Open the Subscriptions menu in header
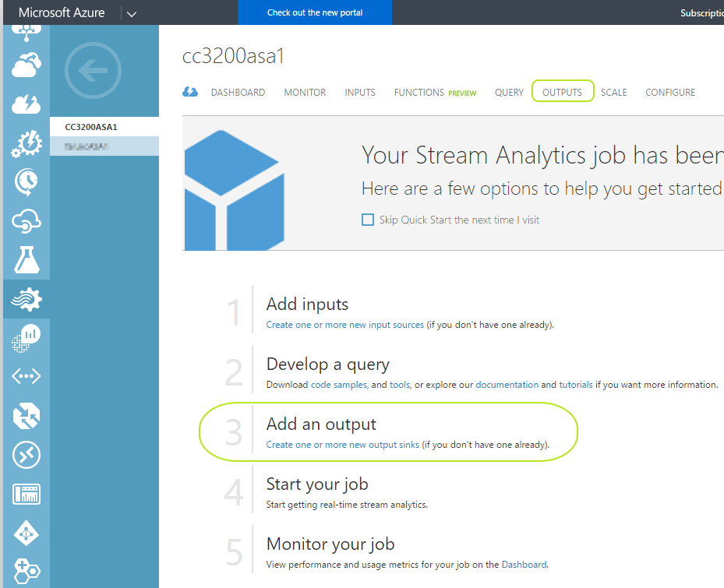The image size is (724, 588). pyautogui.click(x=702, y=13)
